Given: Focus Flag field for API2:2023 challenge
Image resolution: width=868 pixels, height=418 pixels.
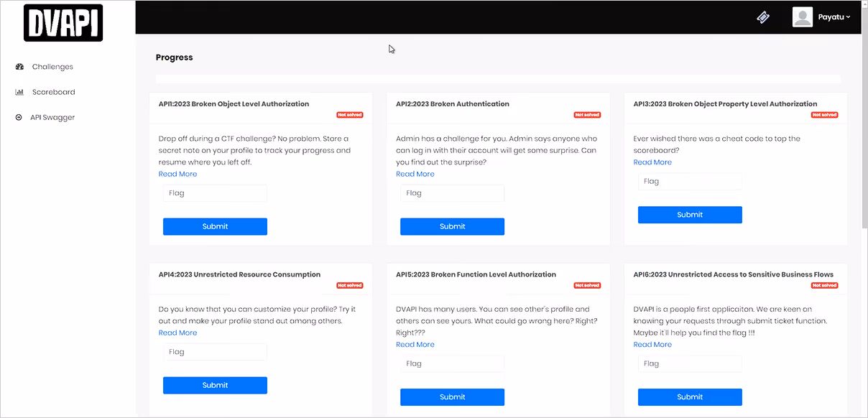Looking at the screenshot, I should coord(452,193).
